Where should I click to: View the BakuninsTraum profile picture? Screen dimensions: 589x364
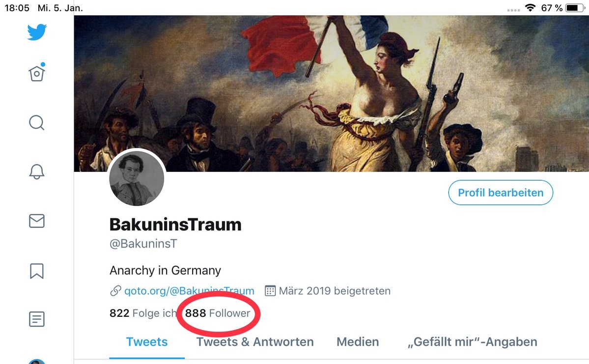coord(137,178)
